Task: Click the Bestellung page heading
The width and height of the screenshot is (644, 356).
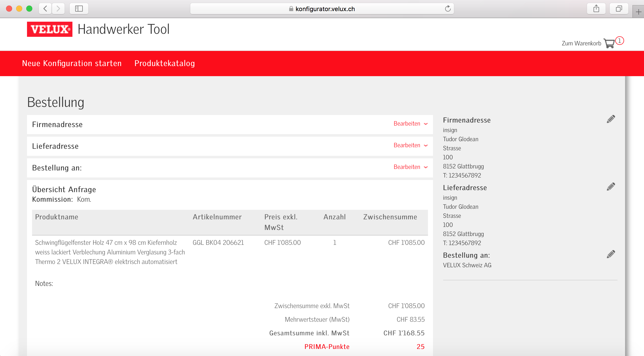Action: [56, 102]
